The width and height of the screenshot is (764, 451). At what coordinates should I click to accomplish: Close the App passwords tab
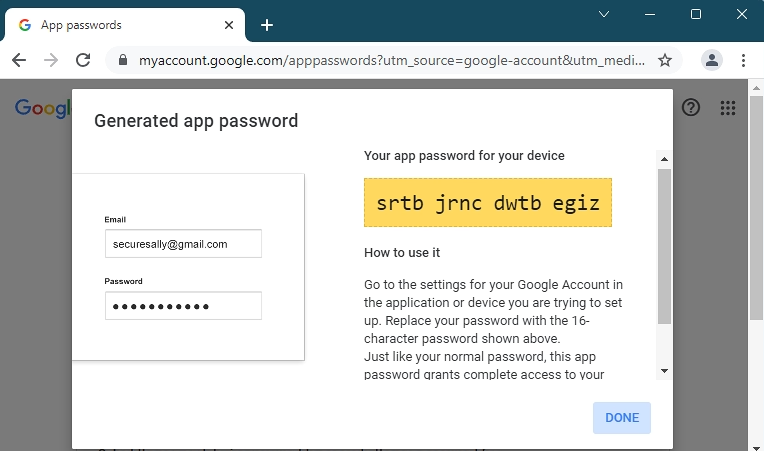click(229, 25)
